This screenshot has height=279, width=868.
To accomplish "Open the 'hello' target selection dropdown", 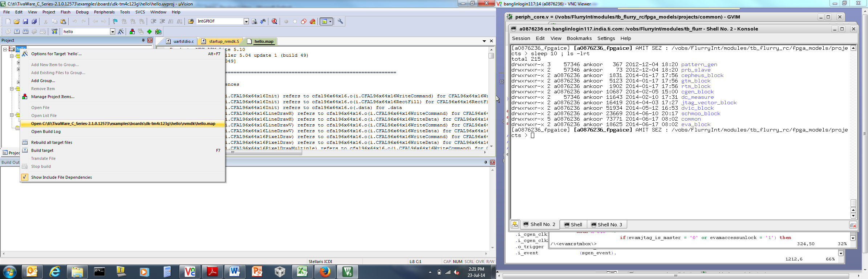I will (113, 32).
